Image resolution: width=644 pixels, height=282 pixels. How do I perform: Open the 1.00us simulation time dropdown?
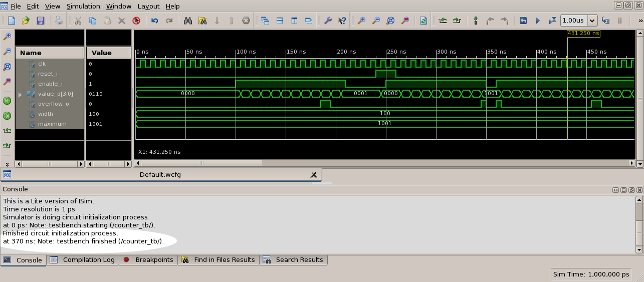pos(592,21)
